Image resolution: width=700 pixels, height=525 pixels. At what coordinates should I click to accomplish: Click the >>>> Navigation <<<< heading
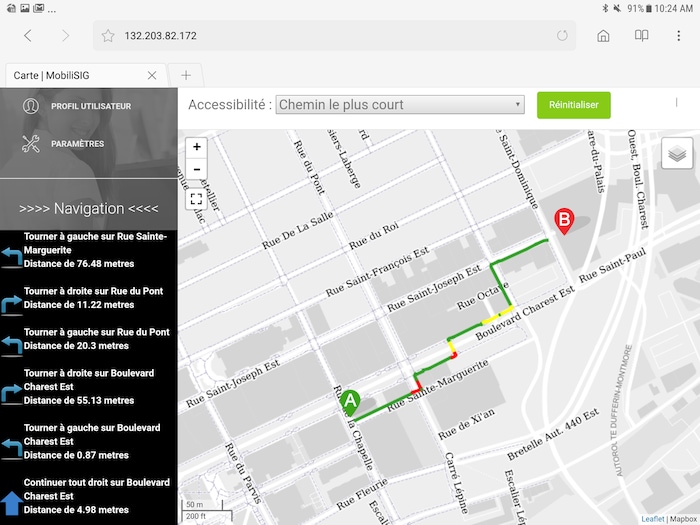click(89, 208)
